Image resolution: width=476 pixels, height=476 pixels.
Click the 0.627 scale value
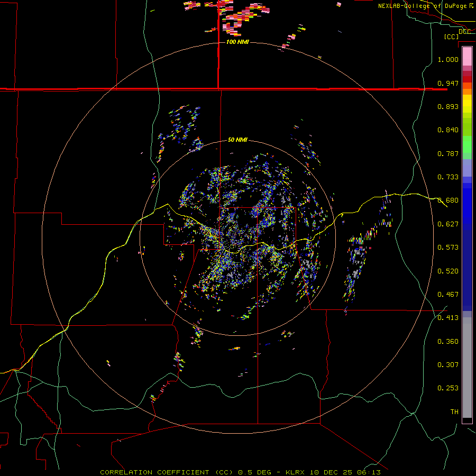tap(448, 224)
